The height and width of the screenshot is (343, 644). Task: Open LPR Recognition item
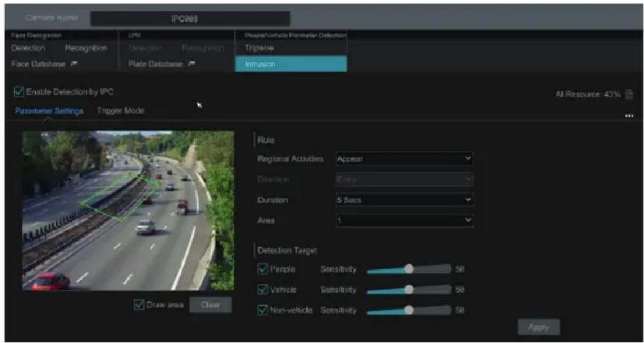pyautogui.click(x=202, y=48)
